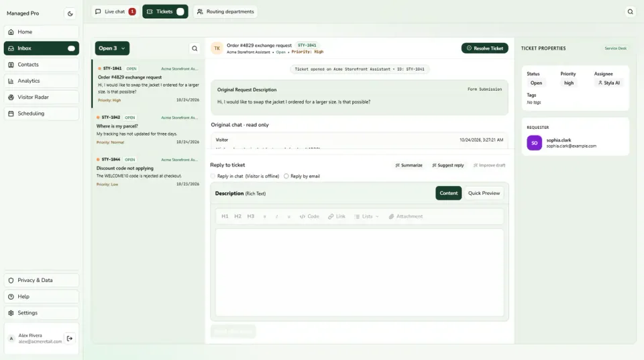Click Original chat - read only heading
Screen dimensions: 644x360
tap(240, 125)
